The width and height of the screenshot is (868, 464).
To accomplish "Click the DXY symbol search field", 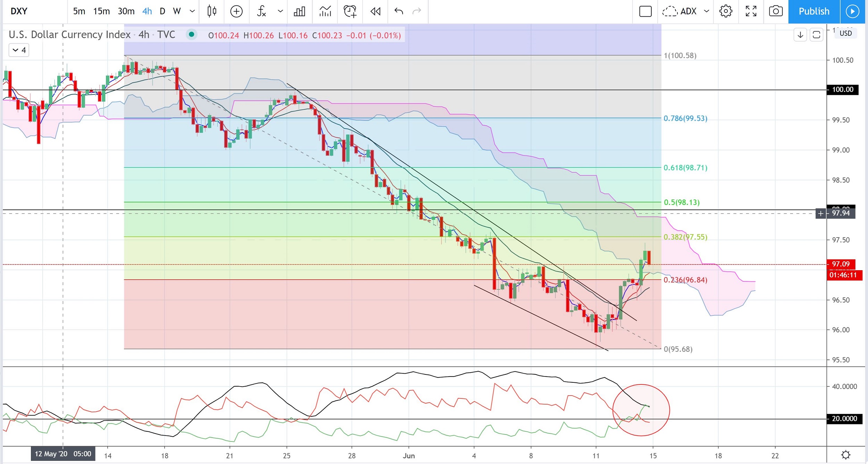I will click(x=35, y=11).
